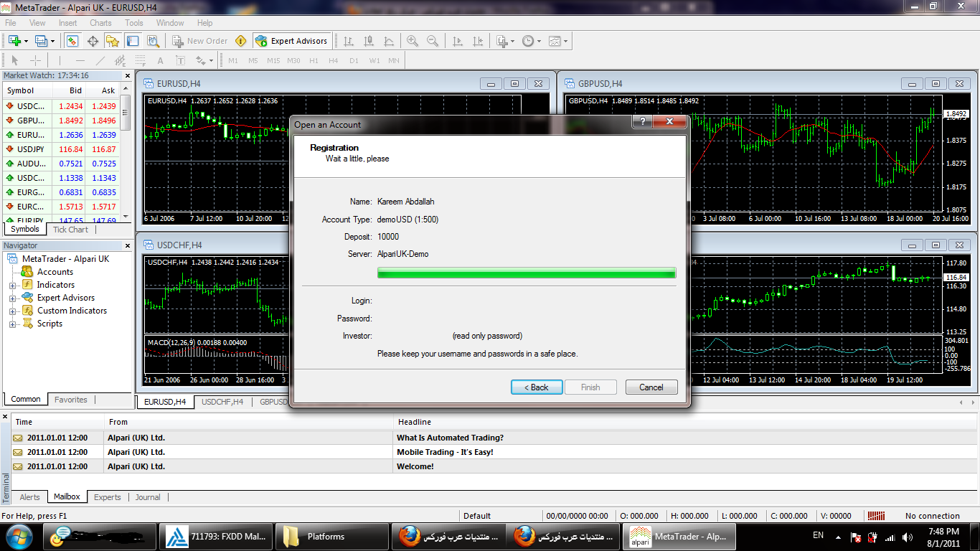Screen dimensions: 980x551
Task: Select the Trendline drawing tool
Action: click(x=100, y=60)
